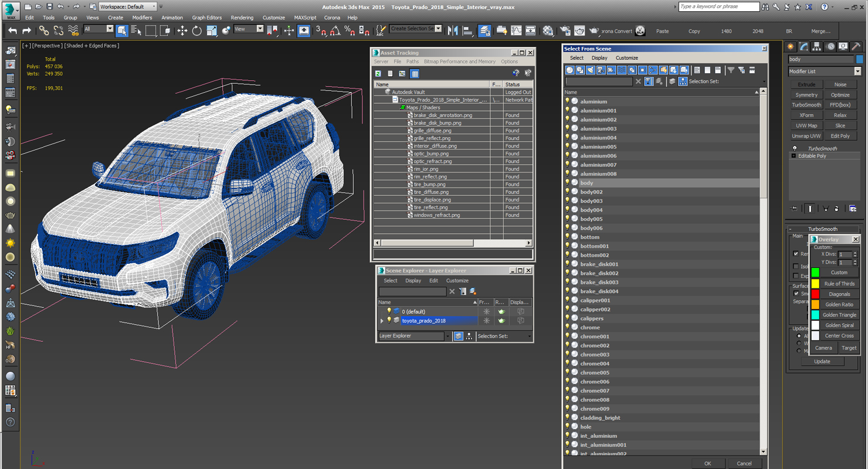Switch to the Utilities hammer tab
Image resolution: width=868 pixels, height=469 pixels.
point(856,46)
